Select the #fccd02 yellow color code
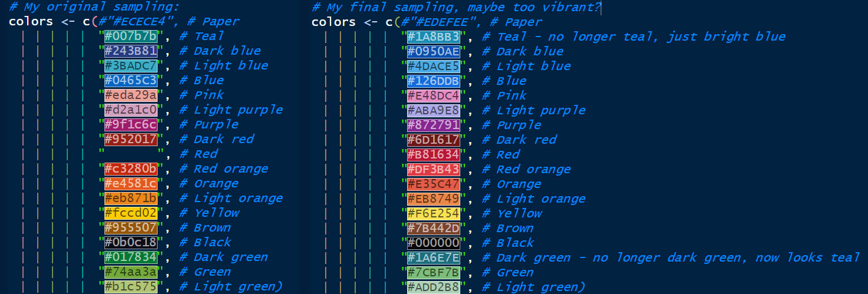 (130, 213)
